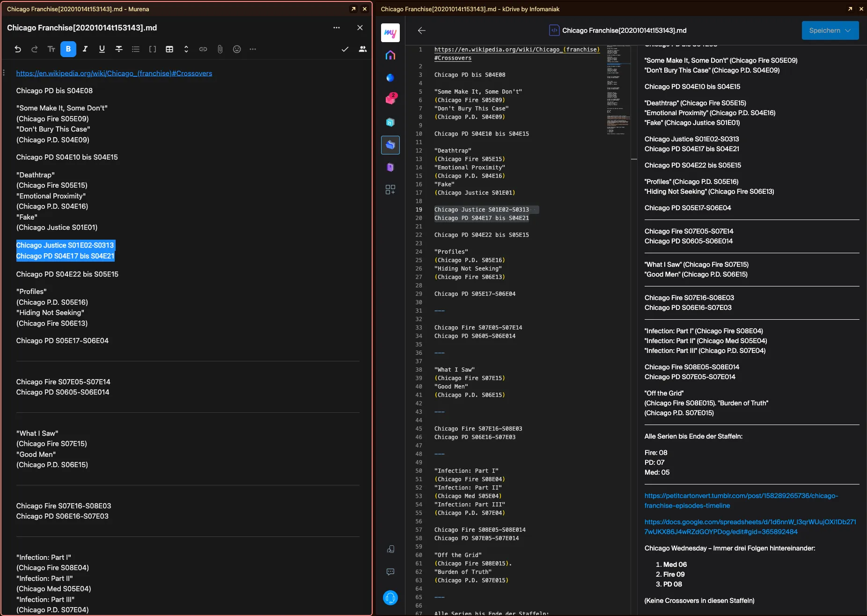Click the code editor minimap scroll overview
The height and width of the screenshot is (616, 867).
click(617, 89)
